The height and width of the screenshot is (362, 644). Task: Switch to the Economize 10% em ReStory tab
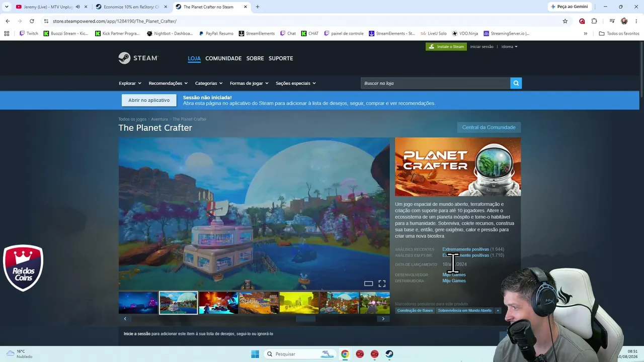(131, 7)
